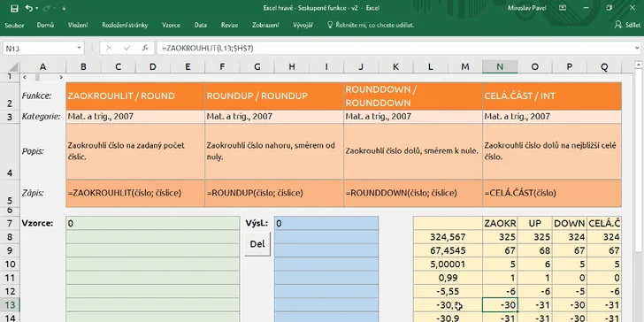Click cell with value 324,567
The height and width of the screenshot is (322, 644).
click(448, 237)
